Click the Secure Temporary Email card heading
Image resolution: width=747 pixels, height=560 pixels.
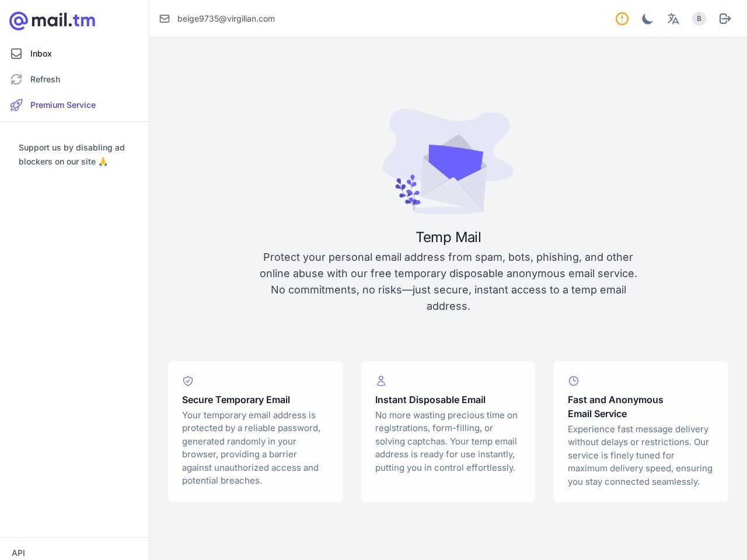coord(236,400)
